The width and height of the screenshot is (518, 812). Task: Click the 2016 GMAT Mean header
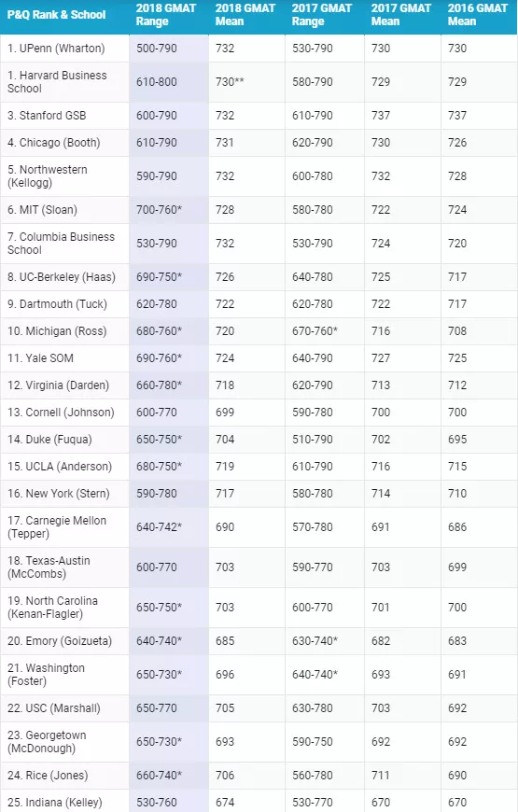tap(478, 15)
